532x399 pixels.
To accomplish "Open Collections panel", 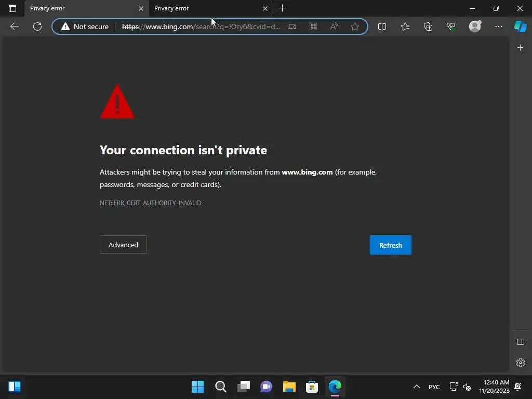I will pyautogui.click(x=428, y=26).
